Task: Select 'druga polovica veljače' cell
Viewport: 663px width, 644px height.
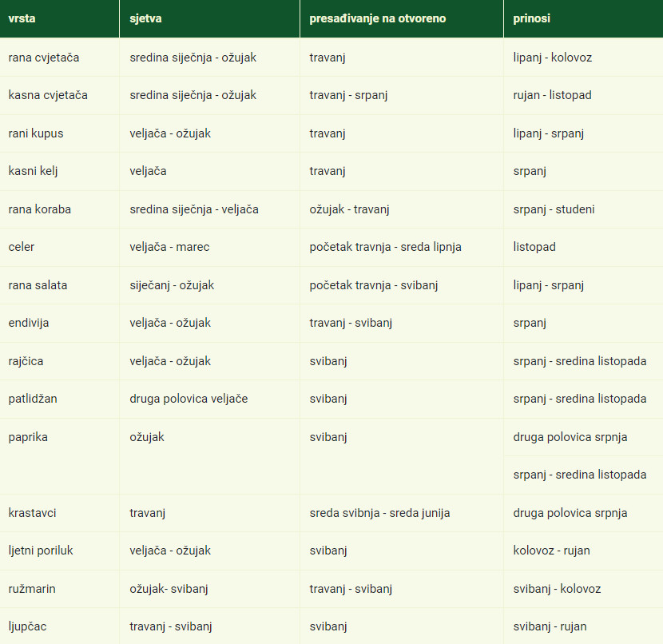Action: [189, 399]
